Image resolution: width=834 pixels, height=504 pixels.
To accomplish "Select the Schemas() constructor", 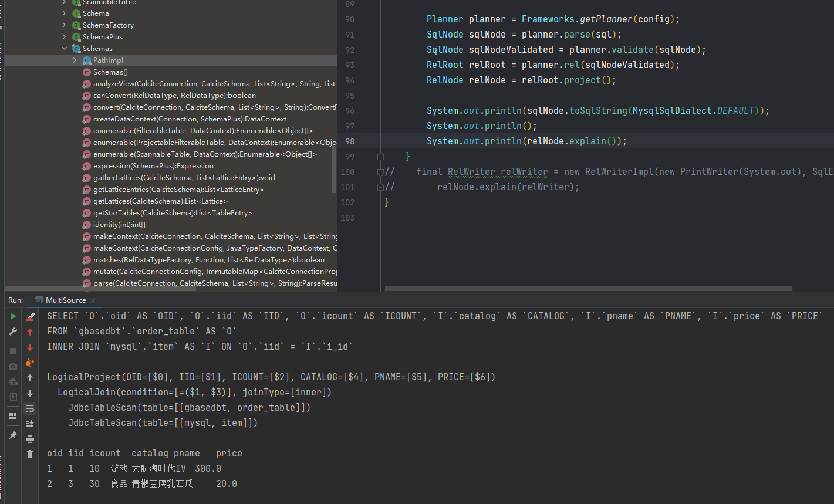I will (x=110, y=72).
